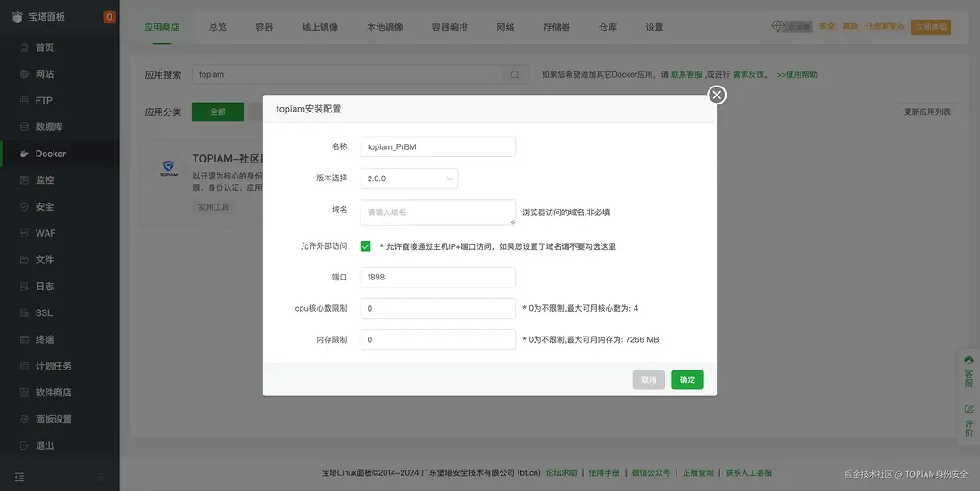This screenshot has height=491, width=980.
Task: Open the 微信公众号 footer link
Action: (651, 473)
